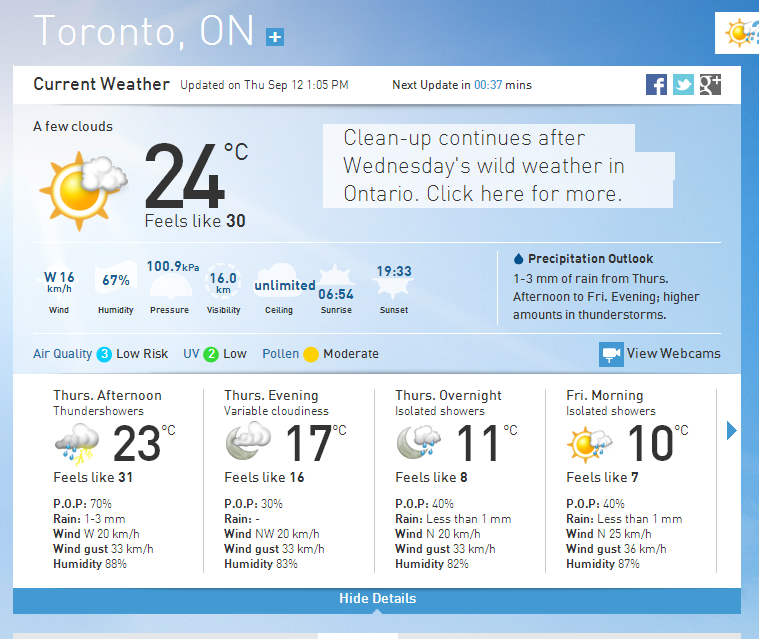Click the yellow Pollen moderate indicator
Viewport: 759px width, 639px height.
pos(311,354)
